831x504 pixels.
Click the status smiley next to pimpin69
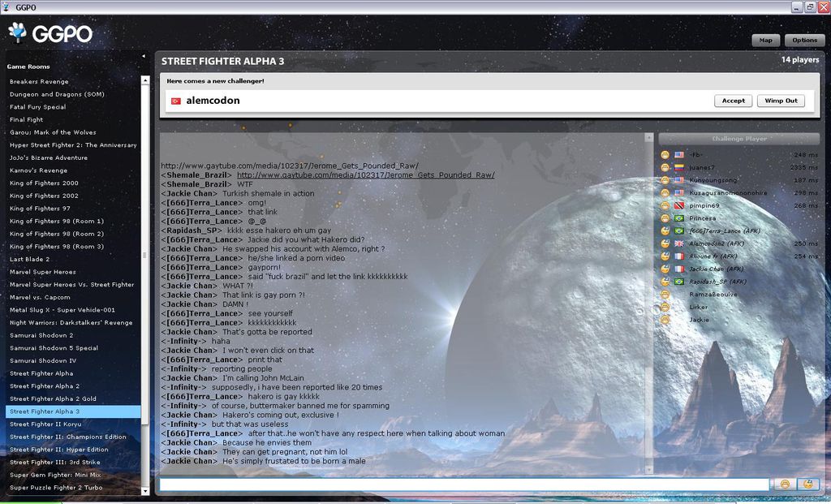[665, 205]
